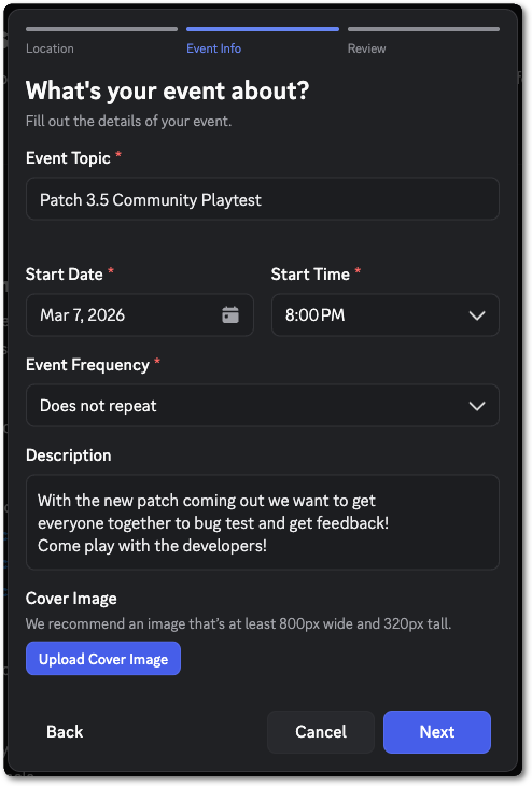The height and width of the screenshot is (786, 532).
Task: Expand the Mar 7, 2026 date picker
Action: tap(140, 315)
